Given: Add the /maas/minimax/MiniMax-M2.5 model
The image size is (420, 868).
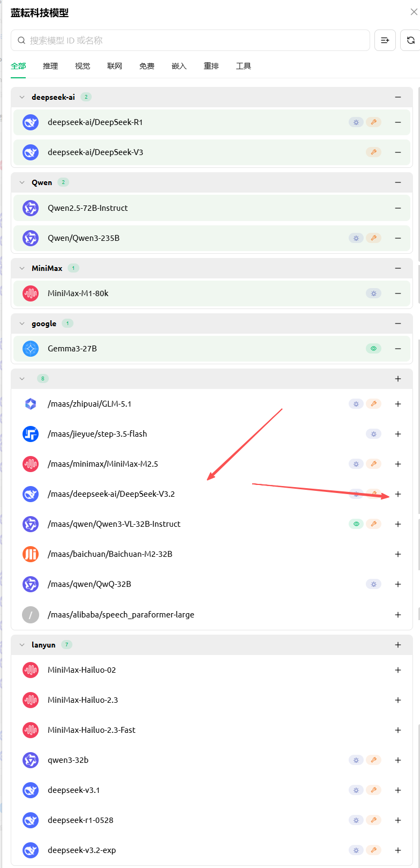Looking at the screenshot, I should 398,464.
